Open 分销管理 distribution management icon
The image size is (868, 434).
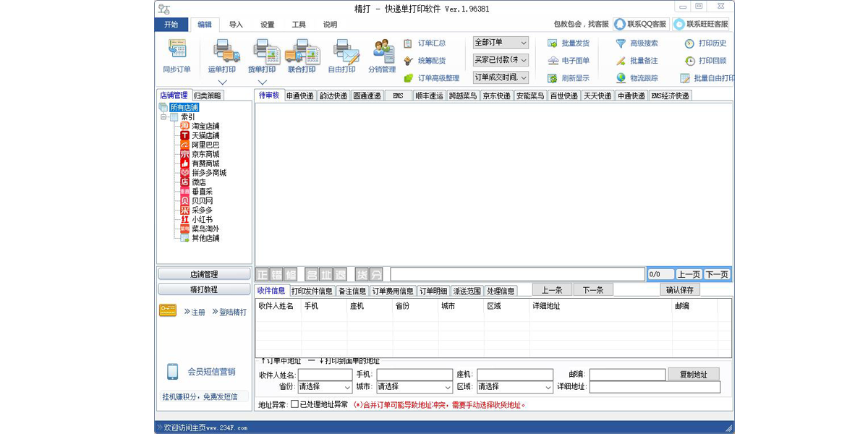(x=383, y=51)
